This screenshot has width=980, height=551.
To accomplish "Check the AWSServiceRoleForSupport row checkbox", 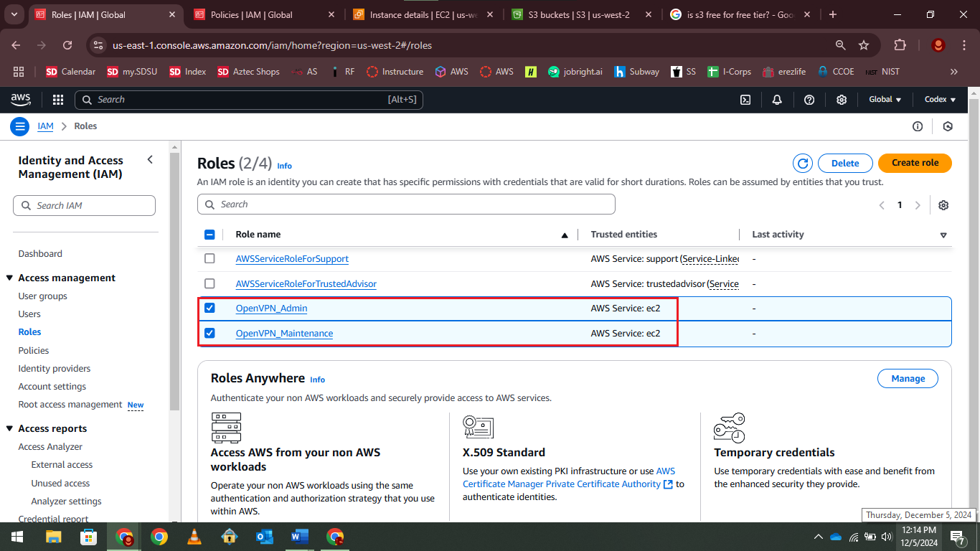I will [x=209, y=258].
